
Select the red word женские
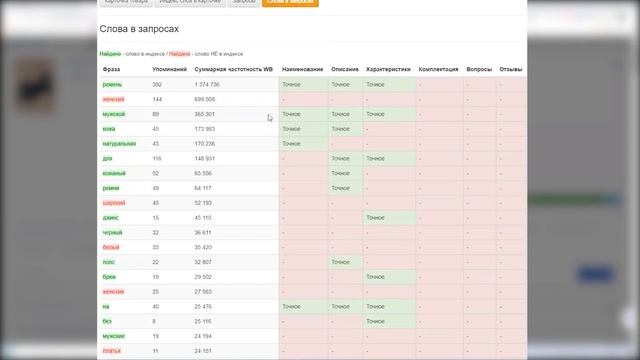click(113, 291)
